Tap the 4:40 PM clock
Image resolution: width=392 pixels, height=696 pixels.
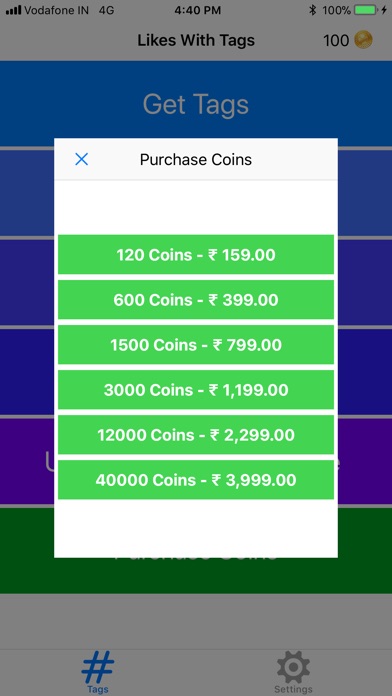click(196, 10)
